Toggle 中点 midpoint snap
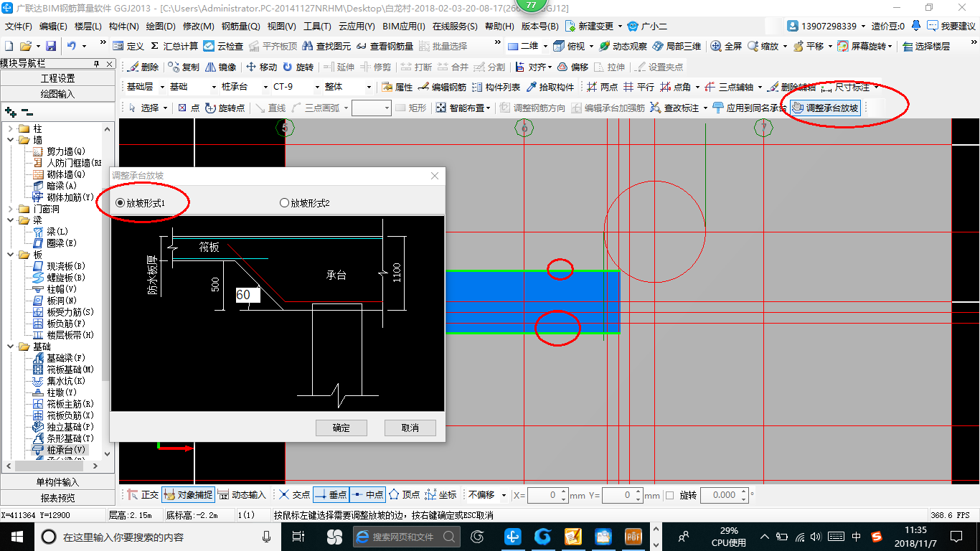Viewport: 980px width, 551px height. (x=367, y=494)
